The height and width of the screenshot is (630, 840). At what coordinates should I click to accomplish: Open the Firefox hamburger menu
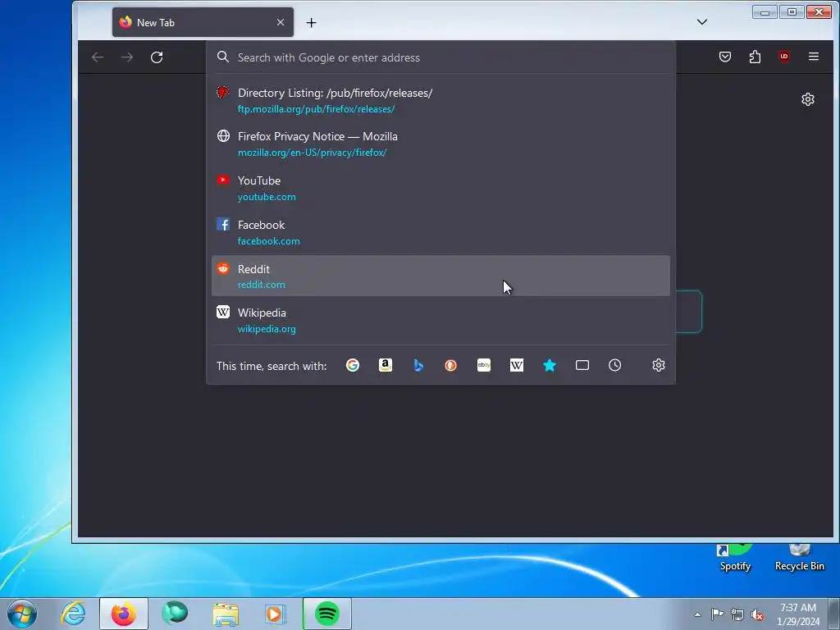tap(813, 57)
